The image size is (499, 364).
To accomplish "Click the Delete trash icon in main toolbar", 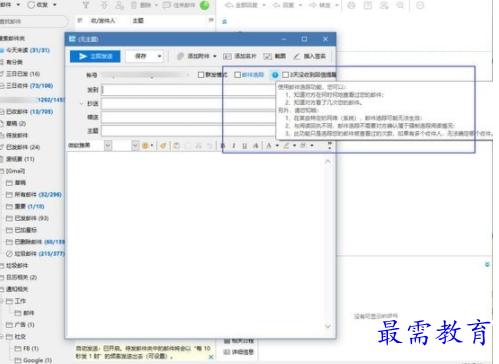I will tap(134, 5).
